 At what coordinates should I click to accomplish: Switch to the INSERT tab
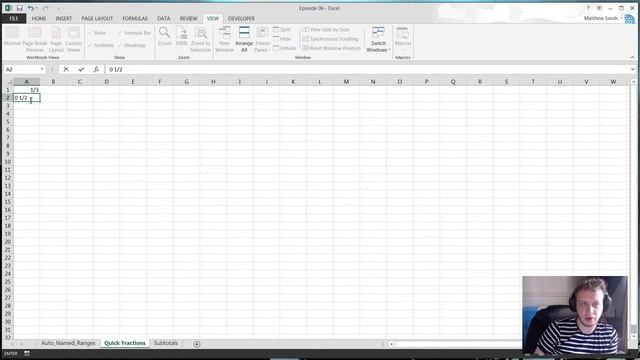(64, 18)
